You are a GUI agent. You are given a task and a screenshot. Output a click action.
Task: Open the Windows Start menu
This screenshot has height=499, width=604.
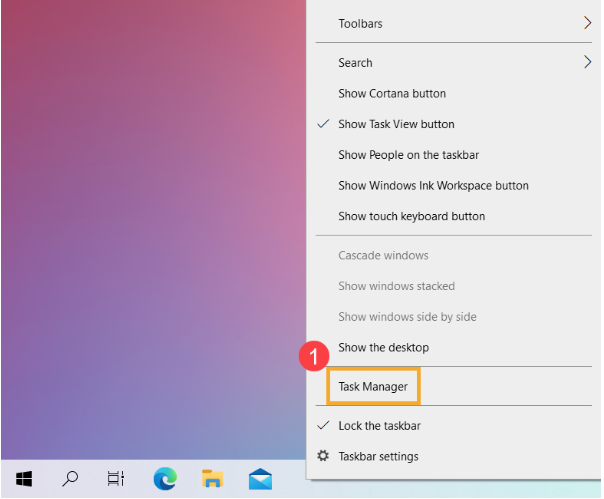(24, 479)
